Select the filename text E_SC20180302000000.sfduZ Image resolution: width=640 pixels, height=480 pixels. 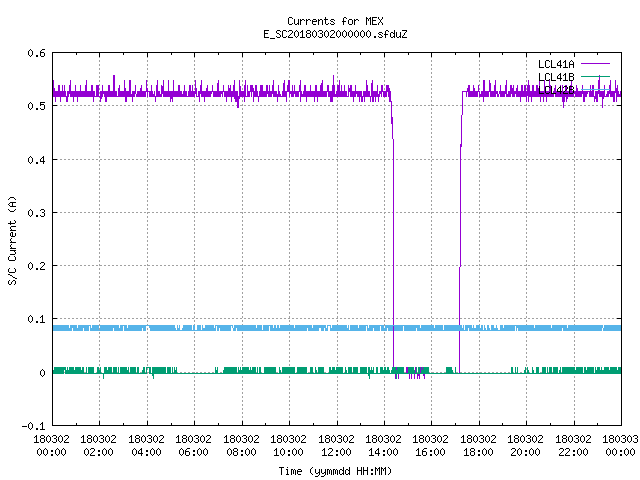click(x=335, y=34)
